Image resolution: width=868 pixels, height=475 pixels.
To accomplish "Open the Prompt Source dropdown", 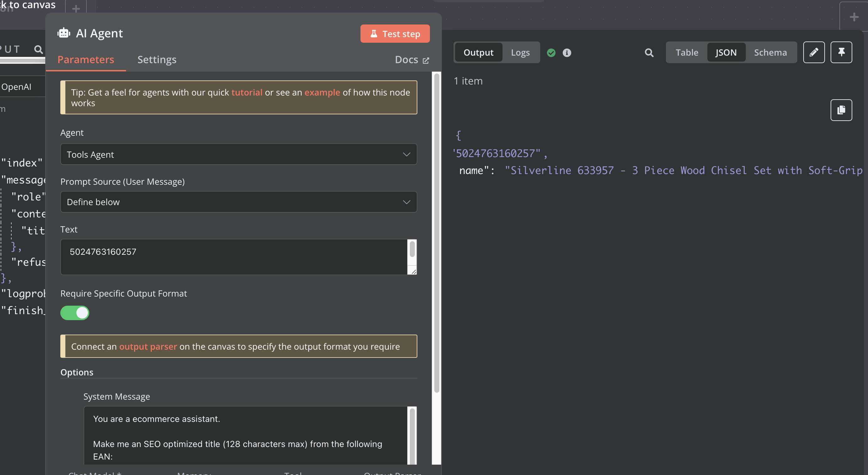I will [239, 202].
